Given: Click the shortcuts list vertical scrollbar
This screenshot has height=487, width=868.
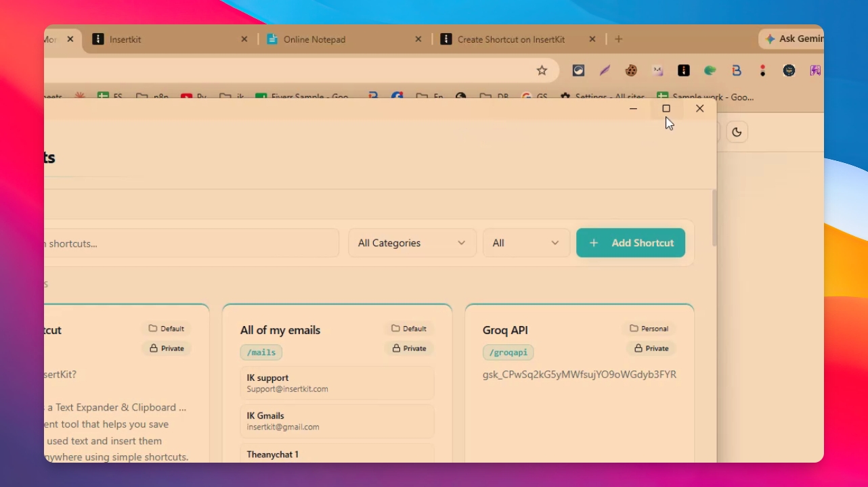Looking at the screenshot, I should coord(714,218).
